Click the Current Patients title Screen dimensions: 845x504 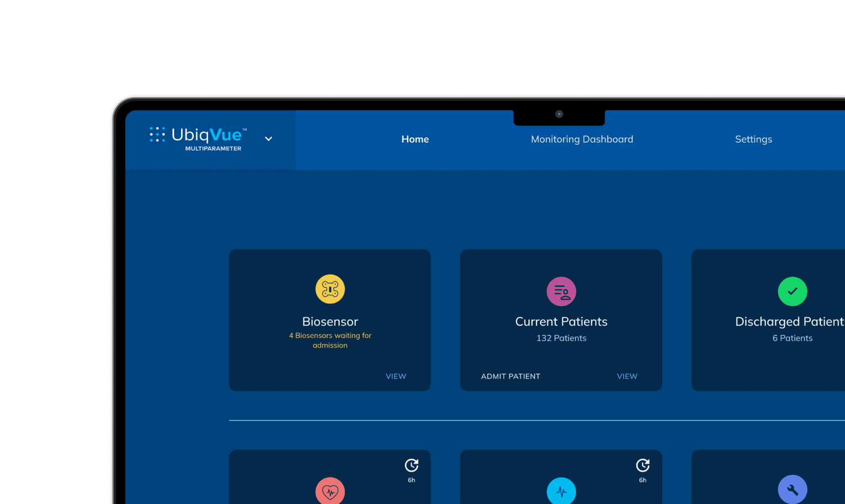pos(561,322)
